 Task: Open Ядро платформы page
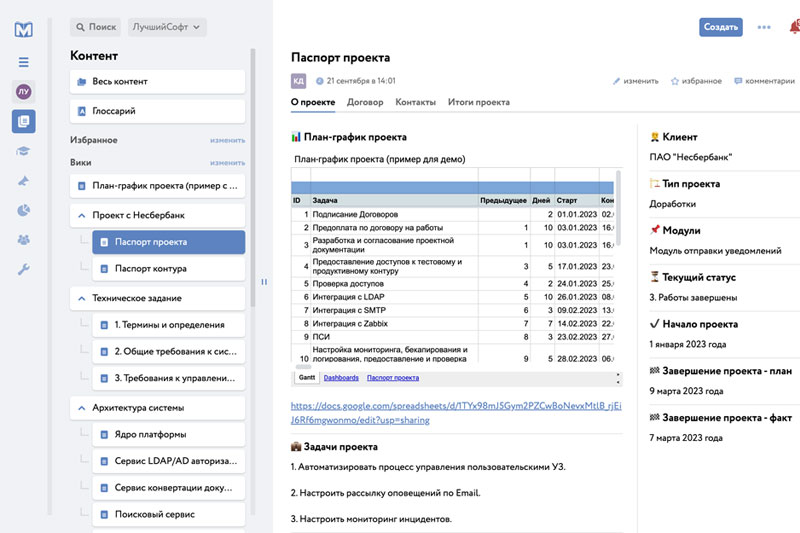tap(168, 435)
